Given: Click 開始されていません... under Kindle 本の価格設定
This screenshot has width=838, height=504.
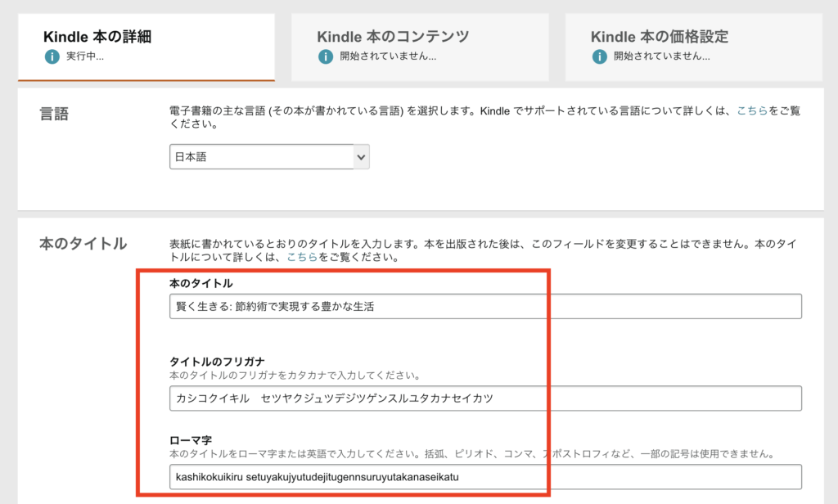Looking at the screenshot, I should (x=661, y=56).
